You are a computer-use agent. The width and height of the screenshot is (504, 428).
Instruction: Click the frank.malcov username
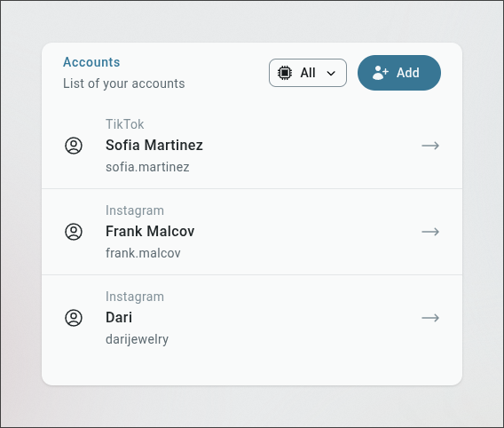(x=143, y=253)
